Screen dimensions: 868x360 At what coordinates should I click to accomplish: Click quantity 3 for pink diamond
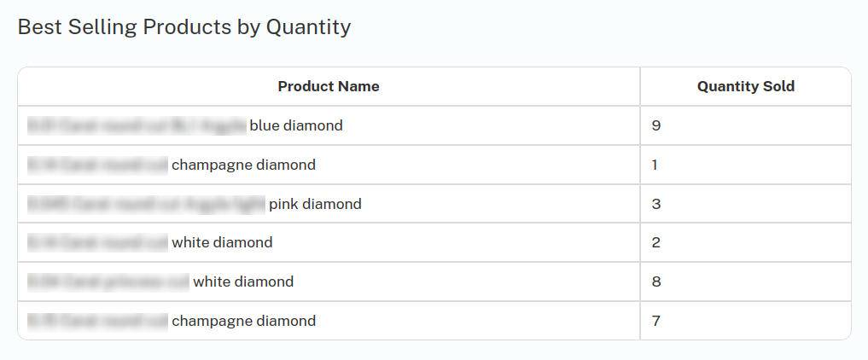[x=656, y=205]
